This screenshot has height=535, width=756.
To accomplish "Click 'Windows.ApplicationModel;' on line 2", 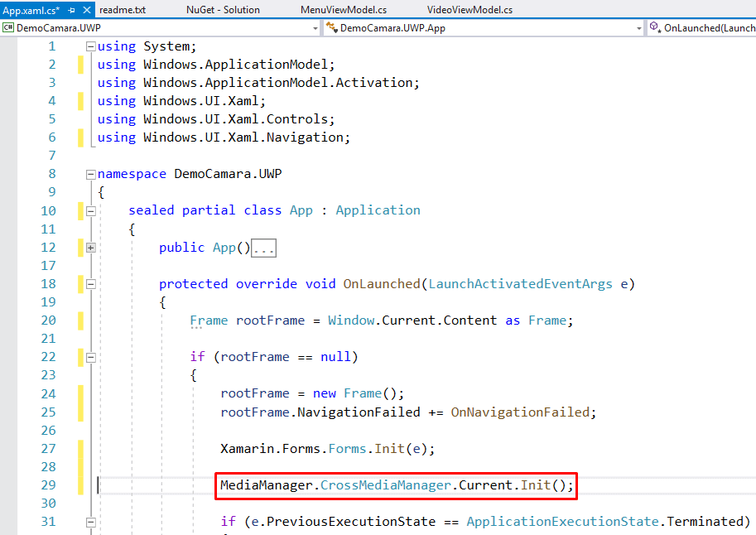I will (x=238, y=64).
